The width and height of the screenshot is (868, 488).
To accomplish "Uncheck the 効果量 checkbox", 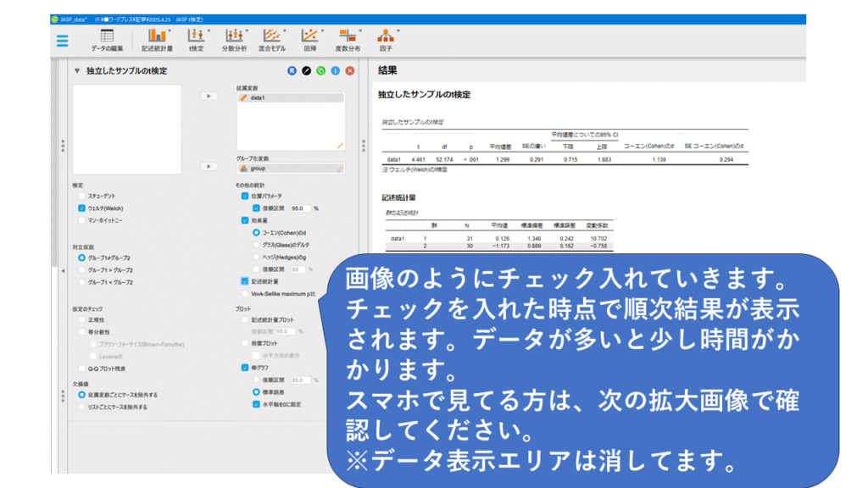I will [x=245, y=220].
